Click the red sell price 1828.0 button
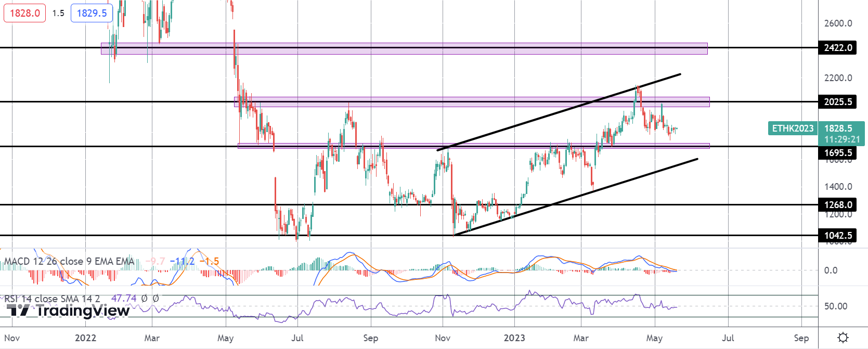This screenshot has height=349, width=868. click(x=25, y=13)
